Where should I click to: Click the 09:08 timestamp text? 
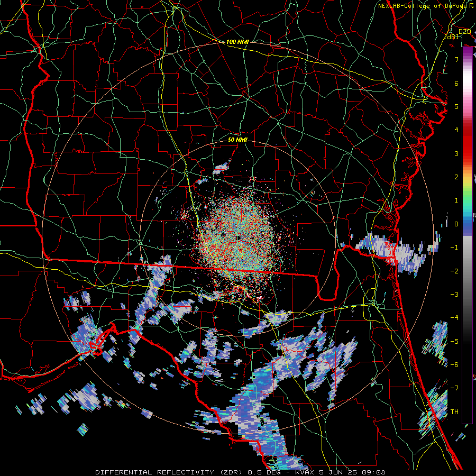point(374,472)
